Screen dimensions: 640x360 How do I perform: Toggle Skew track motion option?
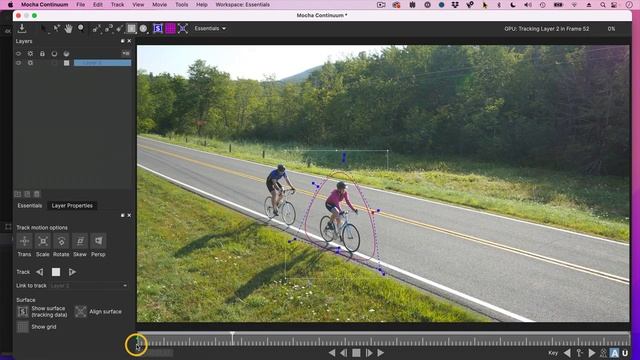tap(80, 241)
